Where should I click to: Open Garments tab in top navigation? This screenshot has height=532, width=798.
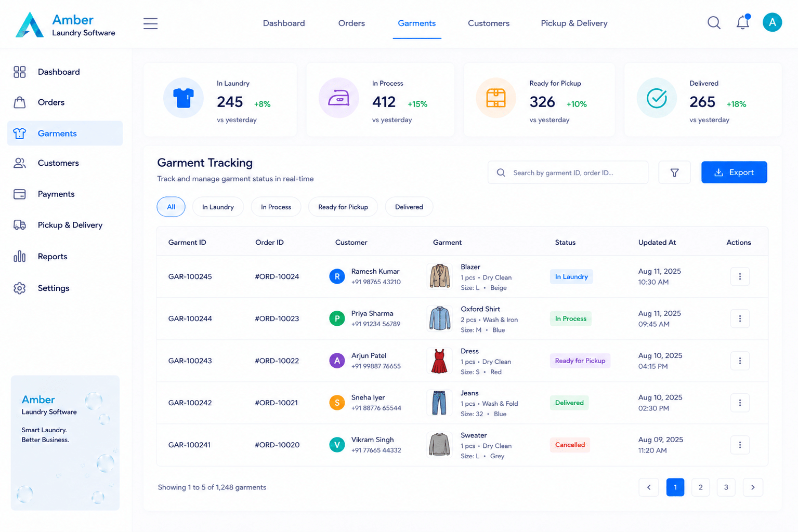[x=417, y=23]
